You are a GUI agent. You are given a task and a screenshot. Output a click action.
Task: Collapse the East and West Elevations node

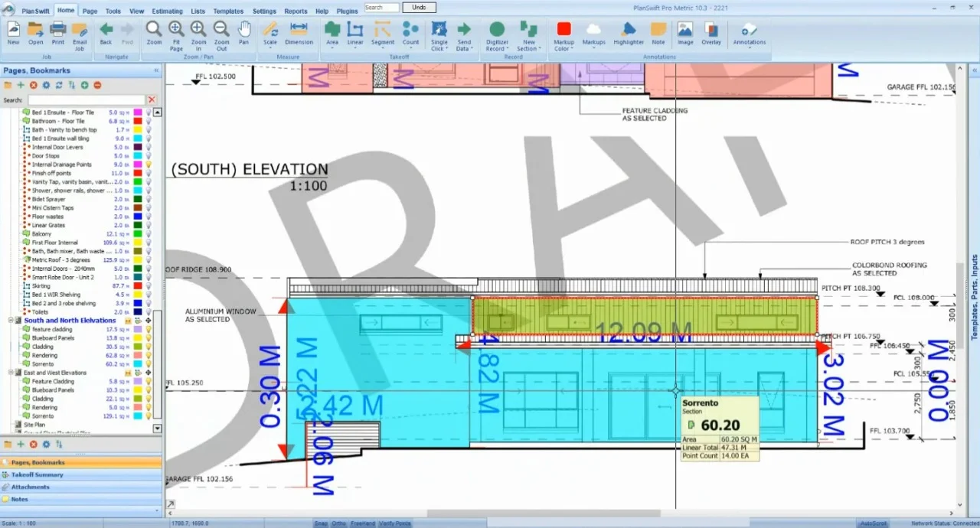coord(11,373)
